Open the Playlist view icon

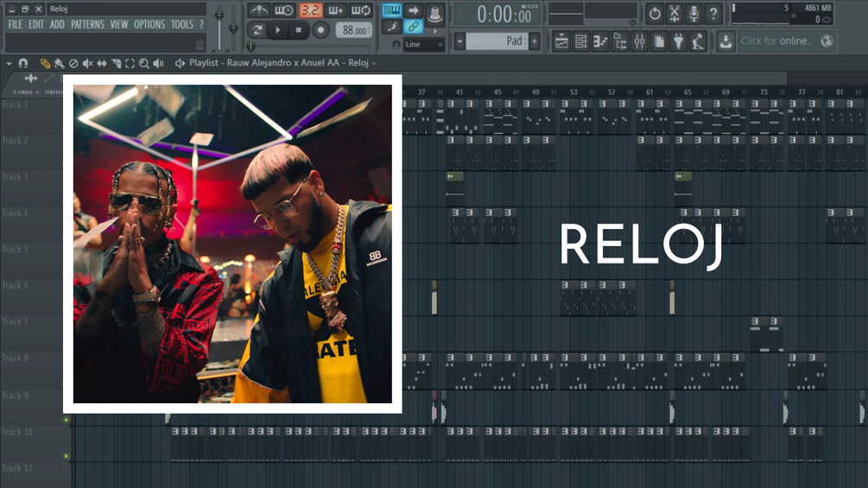click(561, 41)
